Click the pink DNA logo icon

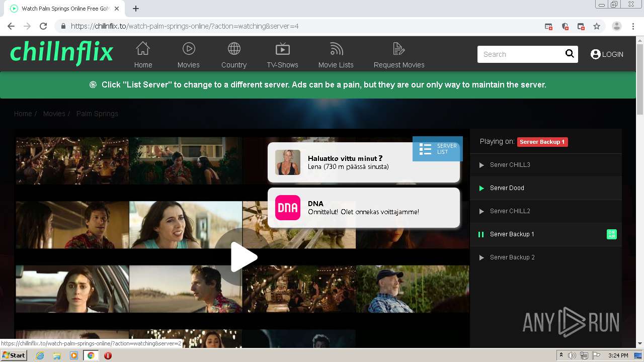pos(288,208)
